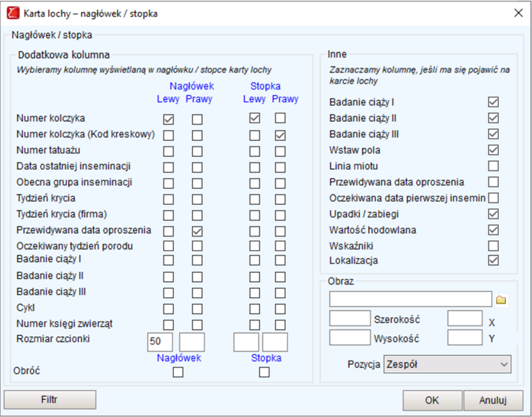
Task: Click the Y position input field
Action: (x=465, y=337)
